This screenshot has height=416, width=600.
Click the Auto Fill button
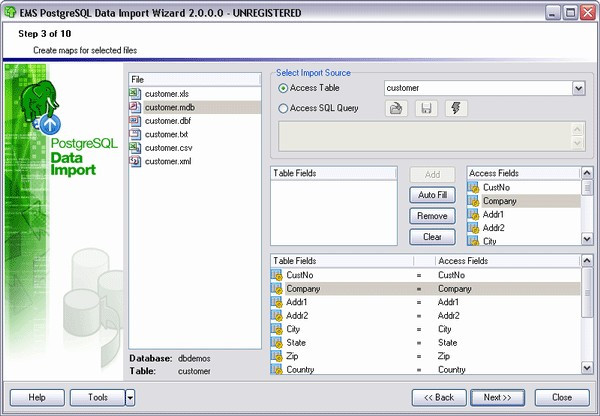point(432,195)
